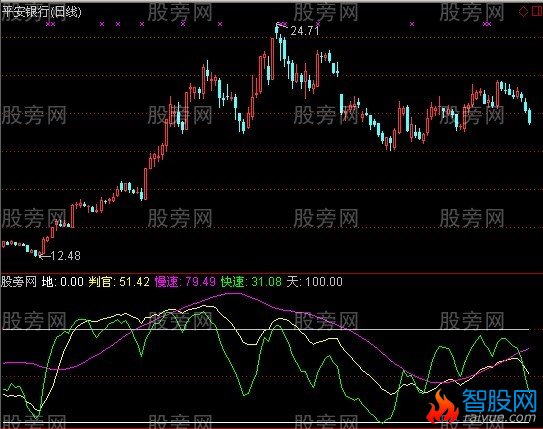Image resolution: width=543 pixels, height=429 pixels.
Task: Select the 天: 100.00 indicator value
Action: tap(315, 281)
